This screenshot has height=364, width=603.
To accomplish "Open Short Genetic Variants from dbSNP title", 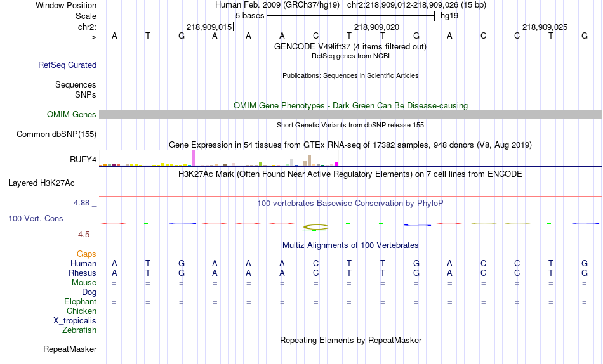I will pyautogui.click(x=350, y=126).
